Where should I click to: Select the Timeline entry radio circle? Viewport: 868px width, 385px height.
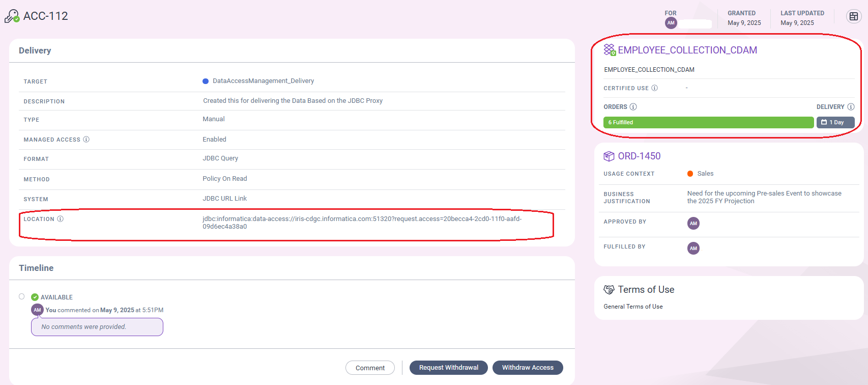[x=22, y=296]
